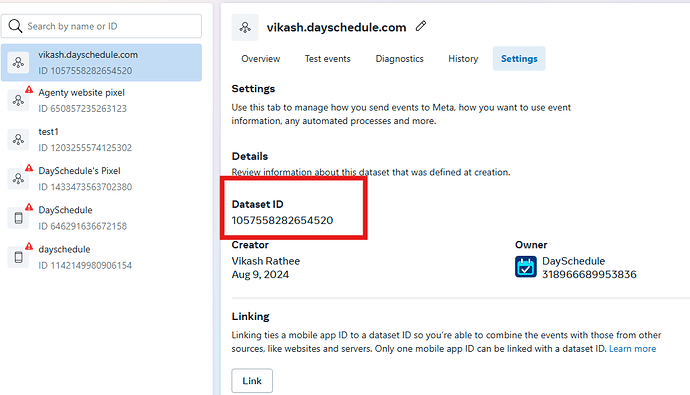Screen dimensions: 690x395
Task: Select dayschedule ID 1142149980906154 entry
Action: pos(101,257)
